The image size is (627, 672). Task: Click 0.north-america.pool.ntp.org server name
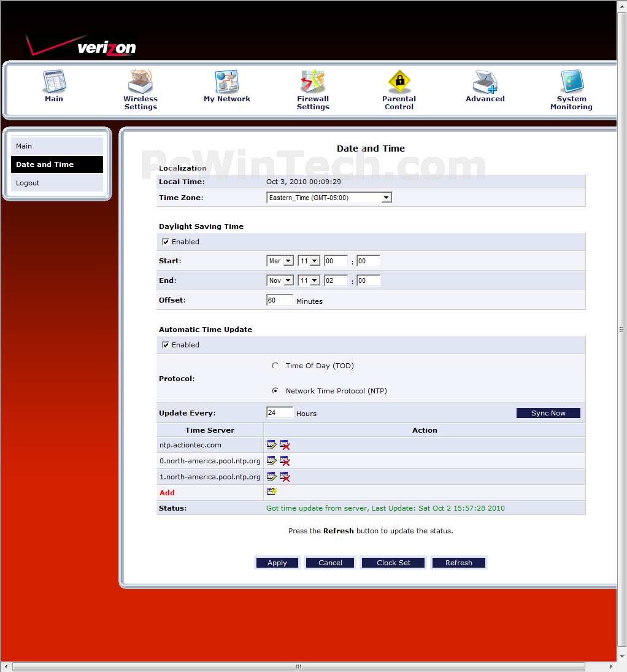pyautogui.click(x=210, y=461)
